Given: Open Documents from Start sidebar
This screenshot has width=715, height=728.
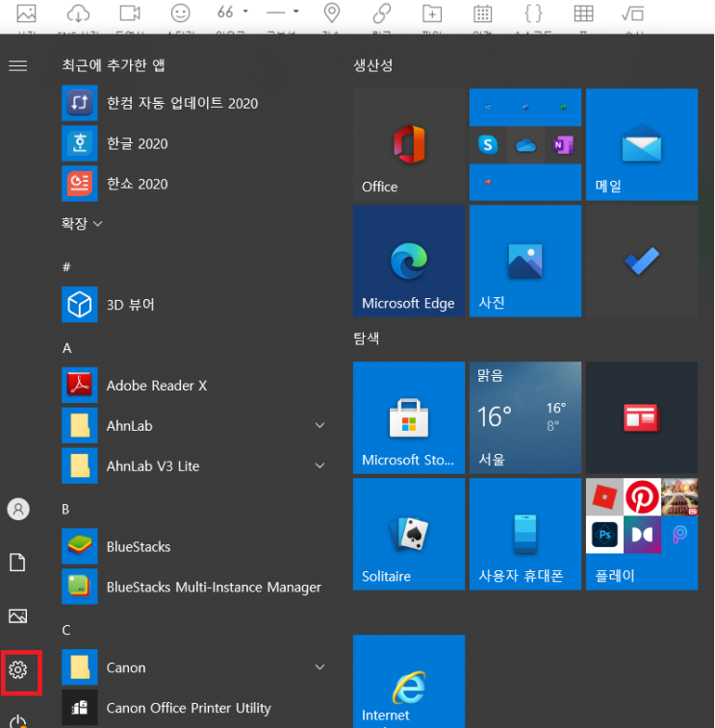Looking at the screenshot, I should click(17, 563).
